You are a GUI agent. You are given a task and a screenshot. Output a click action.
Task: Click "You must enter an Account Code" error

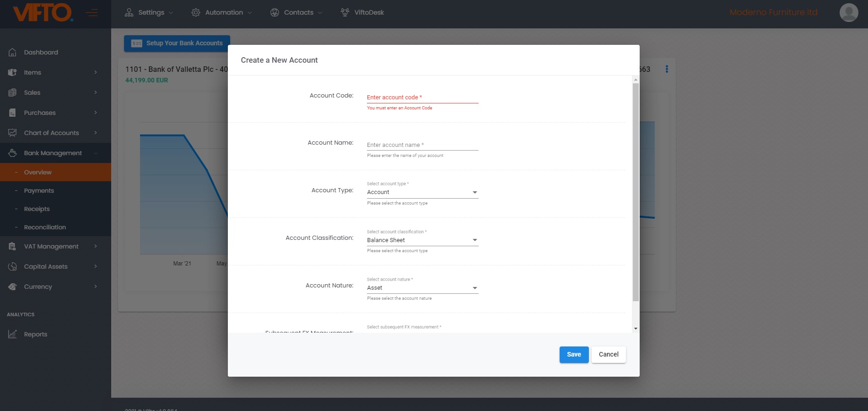point(399,108)
